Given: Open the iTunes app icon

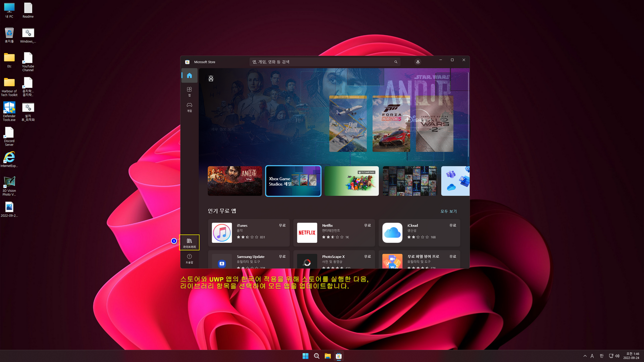Looking at the screenshot, I should click(222, 233).
